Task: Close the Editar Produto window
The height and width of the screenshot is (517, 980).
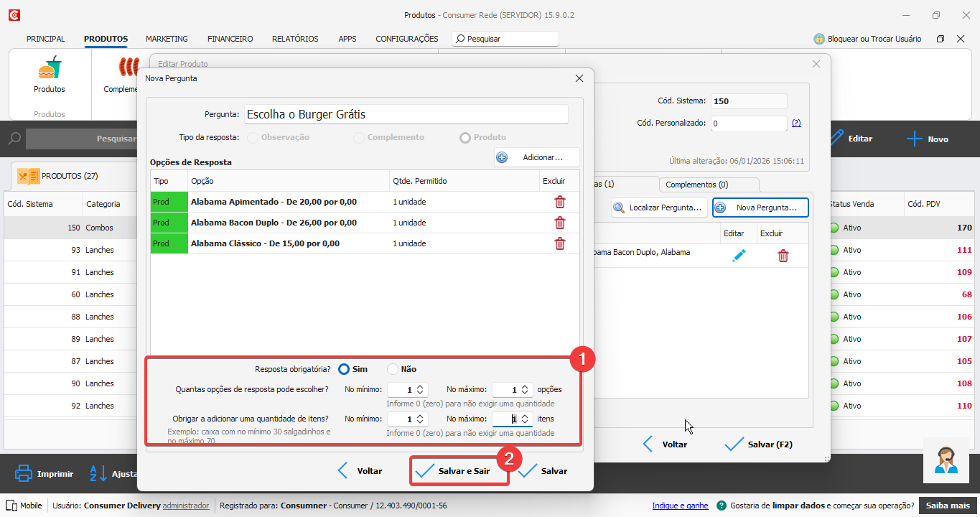Action: click(816, 64)
